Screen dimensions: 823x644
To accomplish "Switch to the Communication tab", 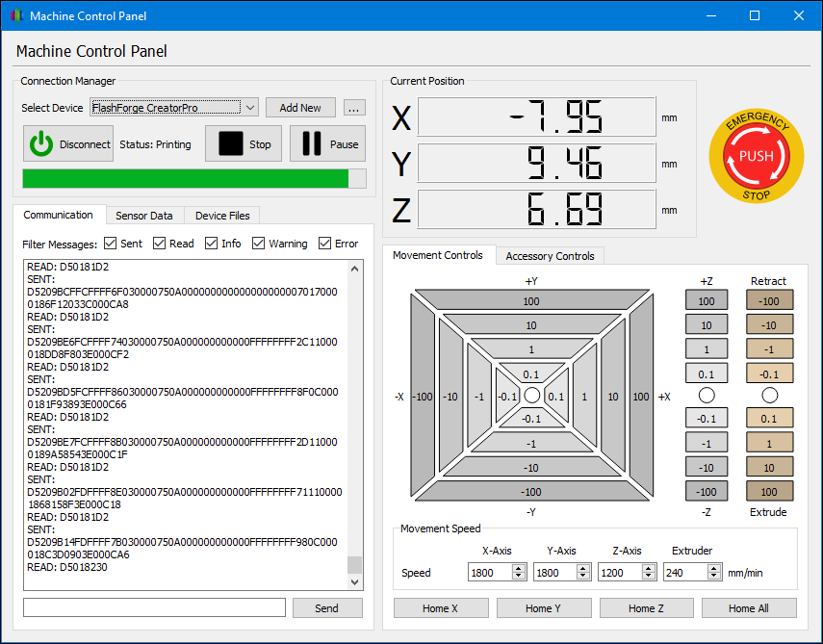I will click(x=59, y=215).
